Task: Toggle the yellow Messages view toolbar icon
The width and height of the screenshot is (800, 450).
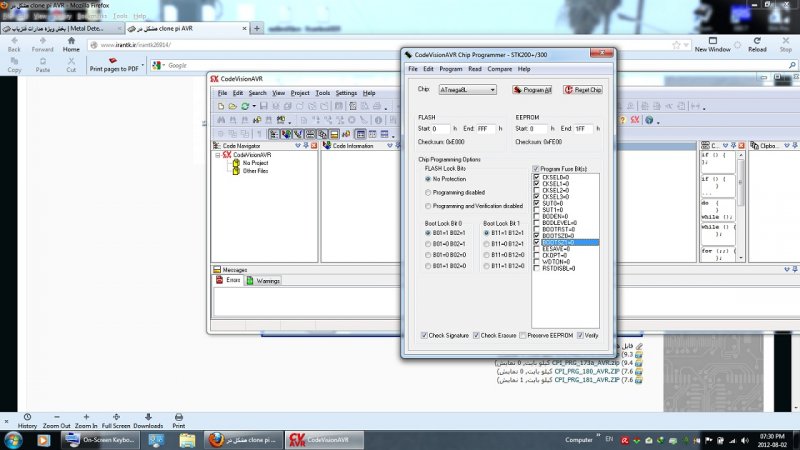Action: 334,134
